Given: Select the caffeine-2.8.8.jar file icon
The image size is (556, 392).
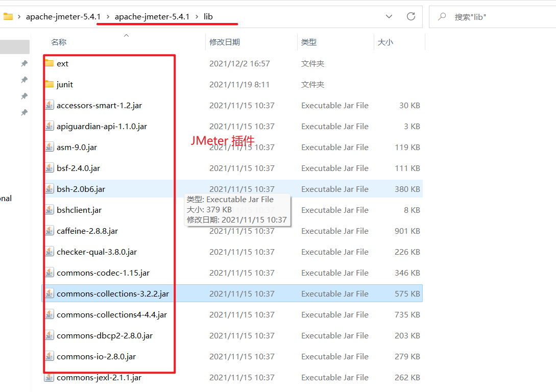Looking at the screenshot, I should click(50, 231).
